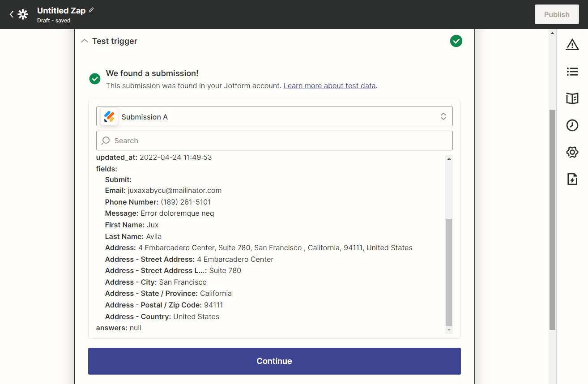588x384 pixels.
Task: Click the submission dropdown up-down arrows
Action: point(443,116)
